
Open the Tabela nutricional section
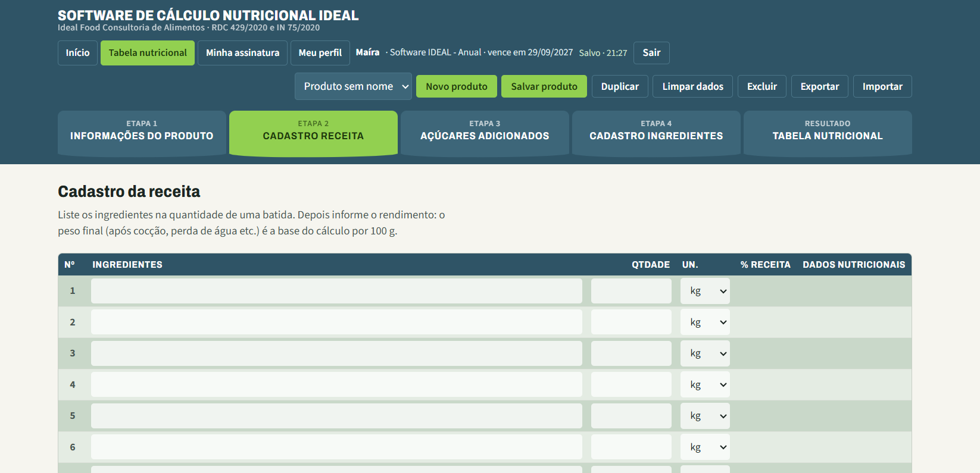(148, 53)
